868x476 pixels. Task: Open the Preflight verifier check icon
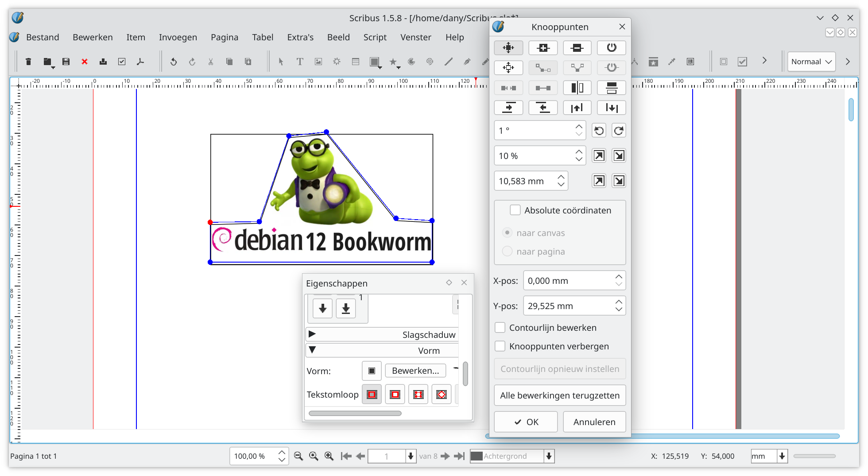pos(122,62)
